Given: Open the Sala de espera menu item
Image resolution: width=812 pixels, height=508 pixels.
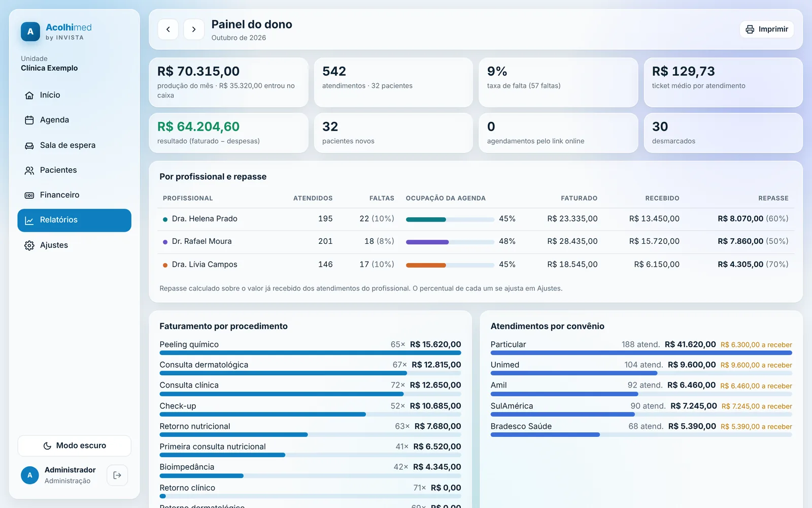Looking at the screenshot, I should pos(75,145).
